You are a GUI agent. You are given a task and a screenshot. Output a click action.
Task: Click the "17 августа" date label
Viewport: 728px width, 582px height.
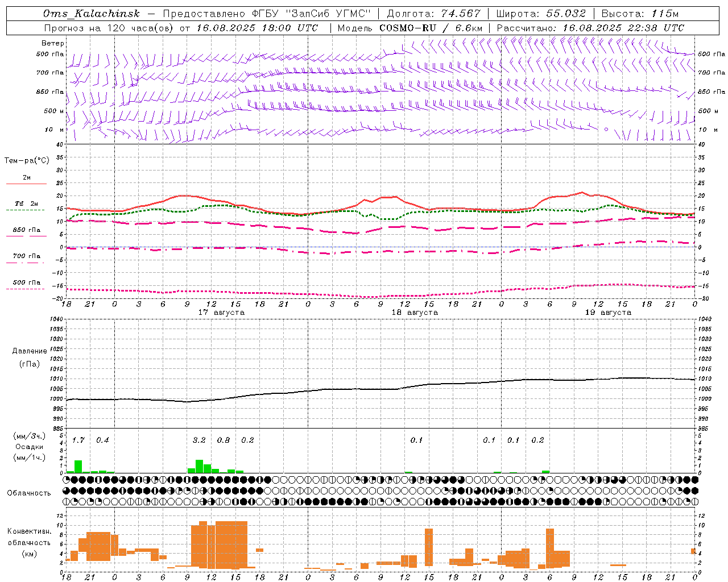click(221, 313)
